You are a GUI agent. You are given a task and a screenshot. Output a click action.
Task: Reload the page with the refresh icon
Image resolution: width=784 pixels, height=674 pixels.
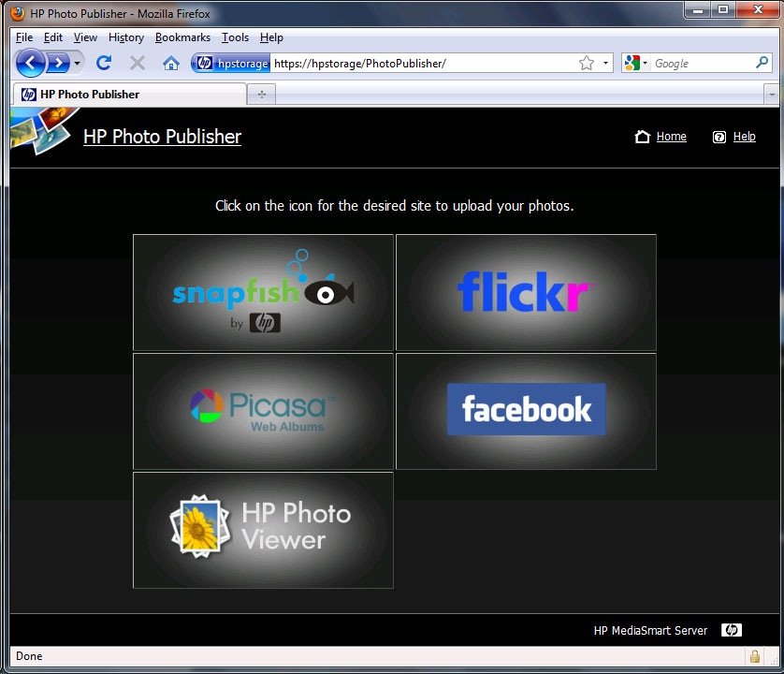point(104,63)
